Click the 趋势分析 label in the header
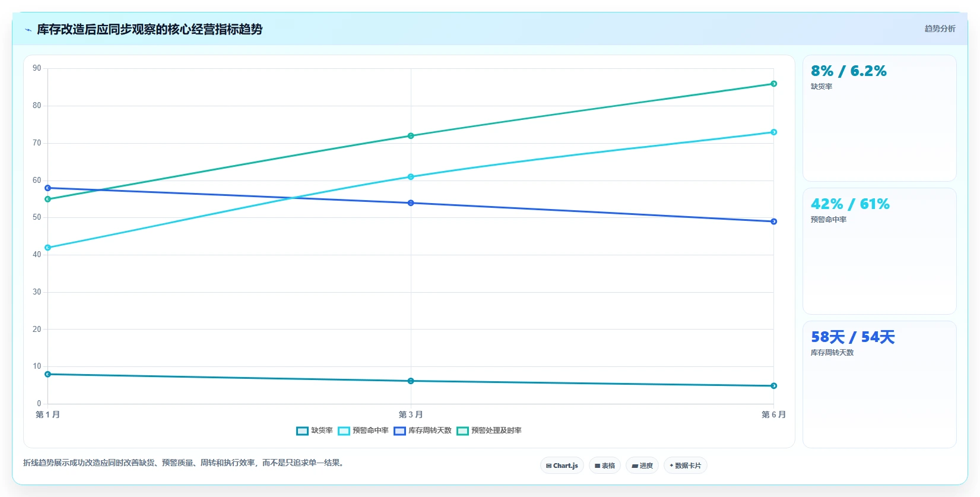Viewport: 980px width, 497px height. click(x=940, y=29)
